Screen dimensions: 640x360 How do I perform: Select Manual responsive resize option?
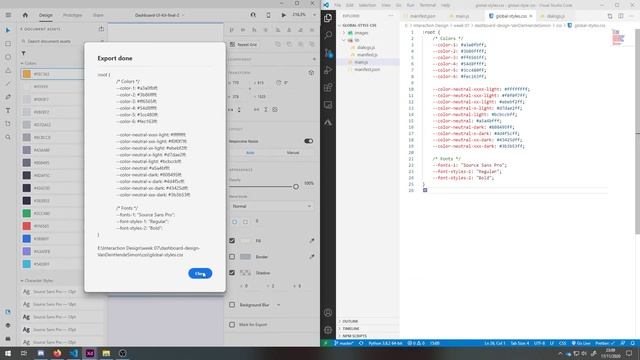293,153
